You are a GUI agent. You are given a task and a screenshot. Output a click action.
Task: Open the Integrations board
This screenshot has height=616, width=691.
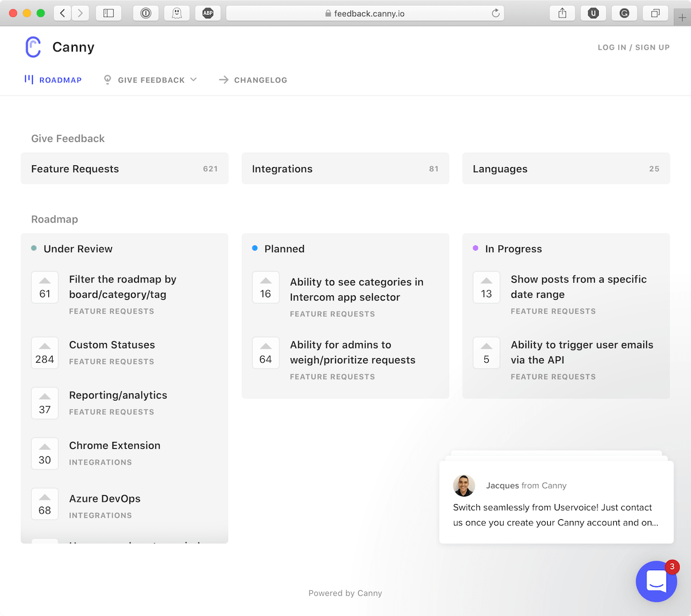click(345, 168)
